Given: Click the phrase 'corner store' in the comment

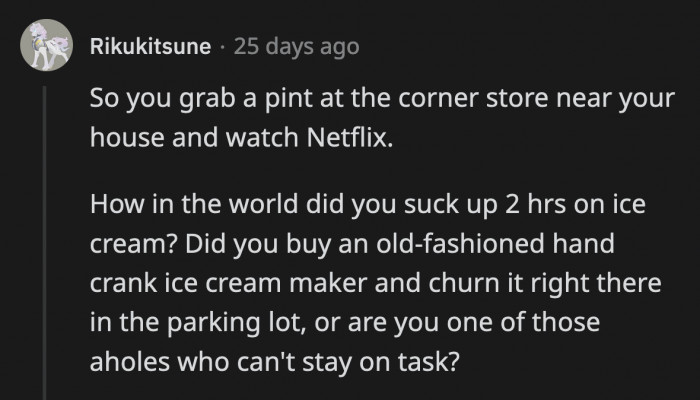Looking at the screenshot, I should coord(414,101).
